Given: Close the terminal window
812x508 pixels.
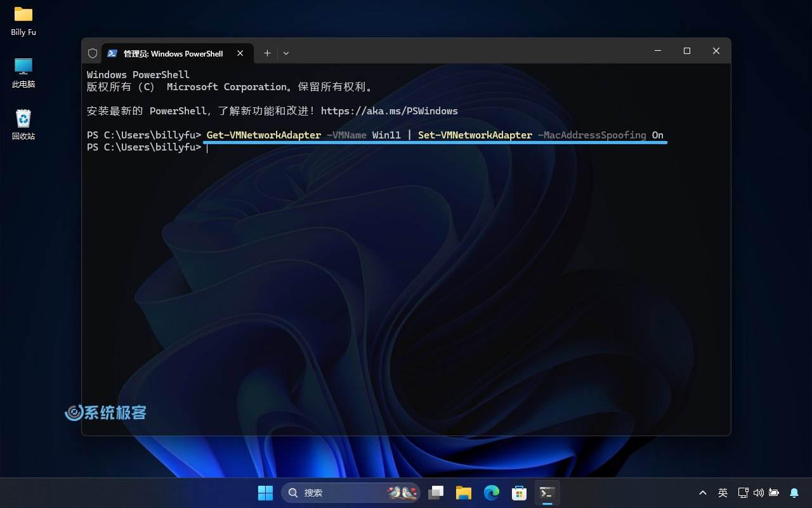Looking at the screenshot, I should coord(716,51).
